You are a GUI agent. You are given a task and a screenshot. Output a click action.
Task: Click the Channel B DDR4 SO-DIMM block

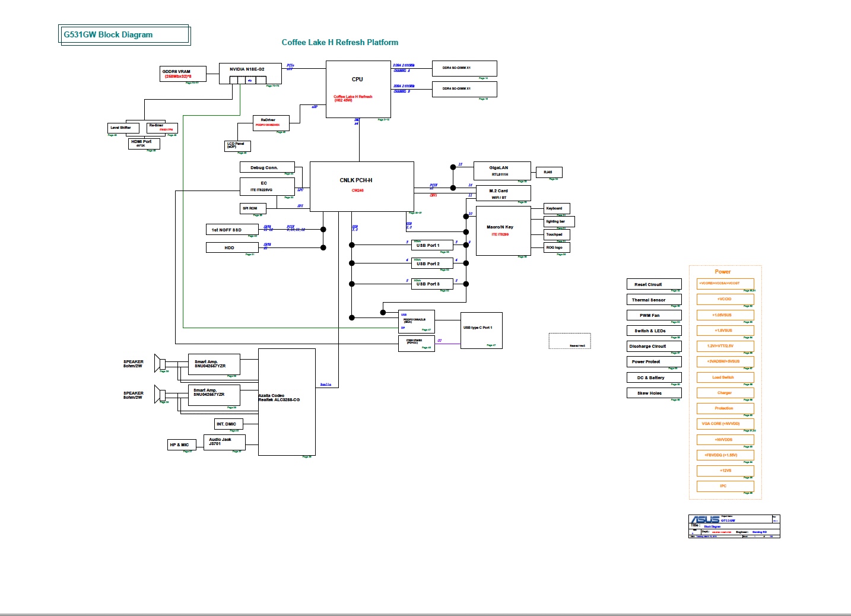pos(465,89)
